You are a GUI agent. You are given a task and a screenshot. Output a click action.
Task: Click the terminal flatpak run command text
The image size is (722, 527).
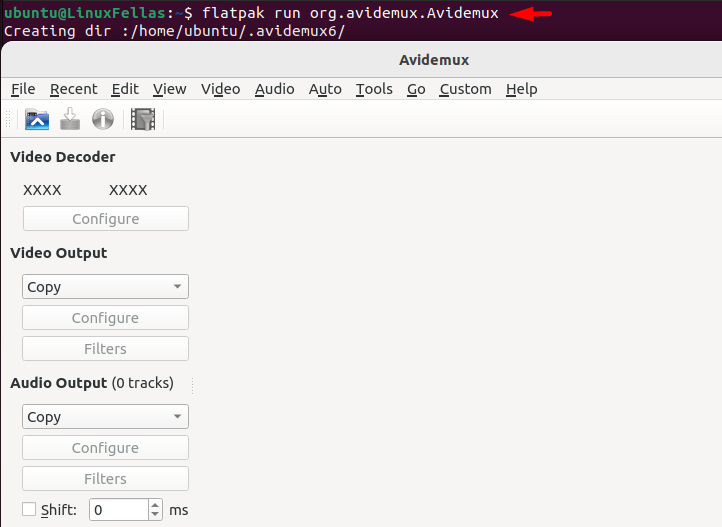(350, 13)
